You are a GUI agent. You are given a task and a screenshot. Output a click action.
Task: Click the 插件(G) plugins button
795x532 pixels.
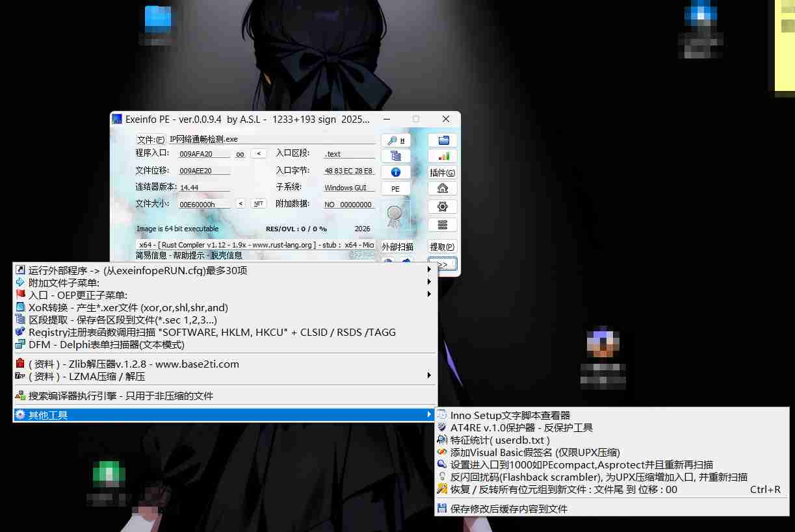point(443,173)
